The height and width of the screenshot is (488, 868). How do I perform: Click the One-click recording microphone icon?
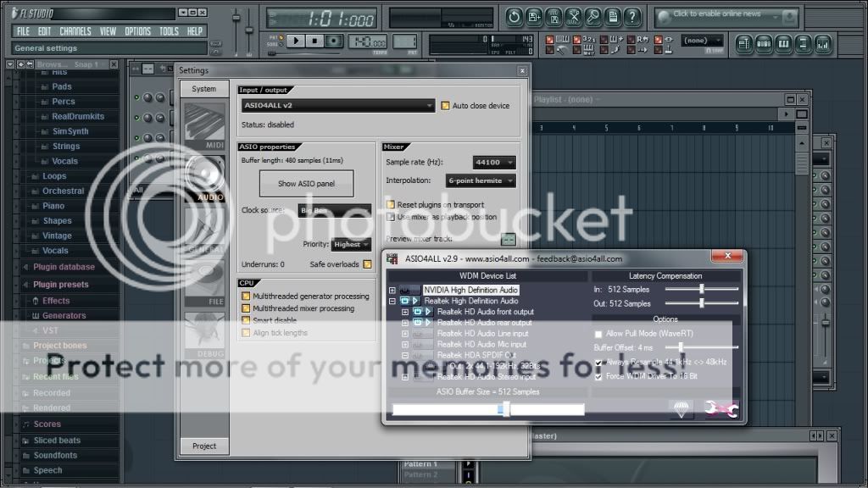tap(593, 17)
